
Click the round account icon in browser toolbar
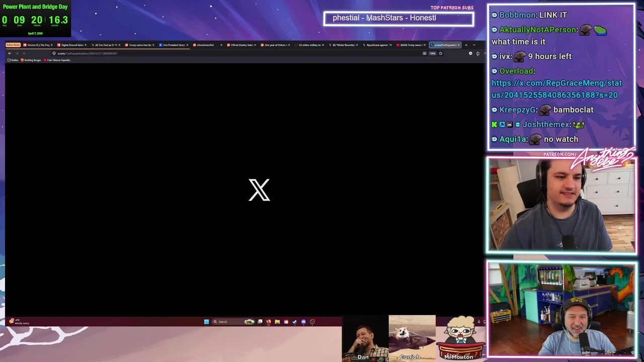pos(470,53)
